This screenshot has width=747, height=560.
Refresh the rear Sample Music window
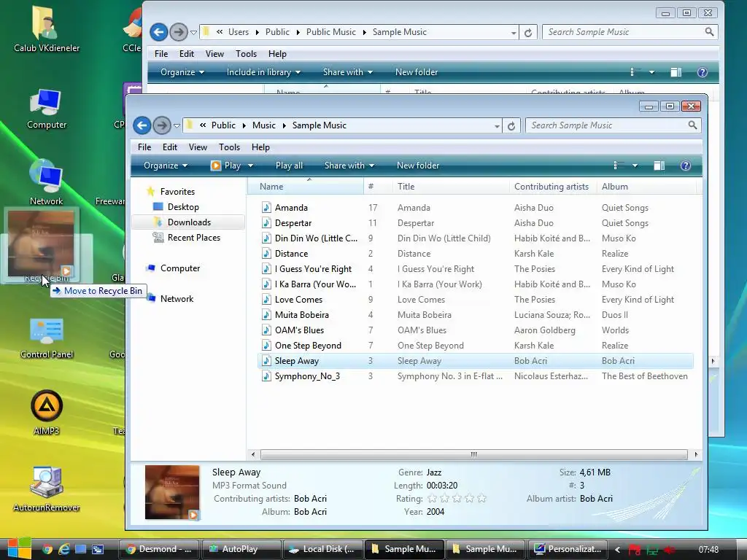point(528,32)
